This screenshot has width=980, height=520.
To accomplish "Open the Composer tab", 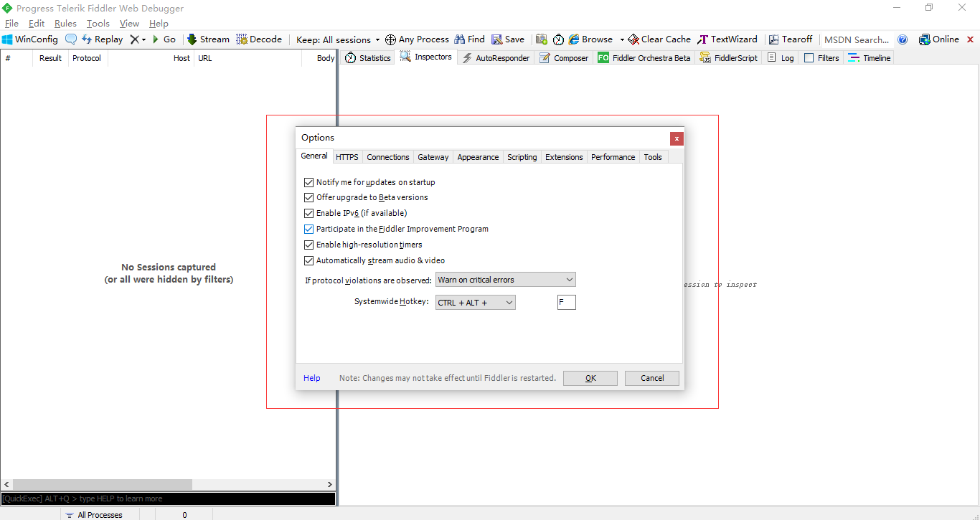I will [x=564, y=58].
